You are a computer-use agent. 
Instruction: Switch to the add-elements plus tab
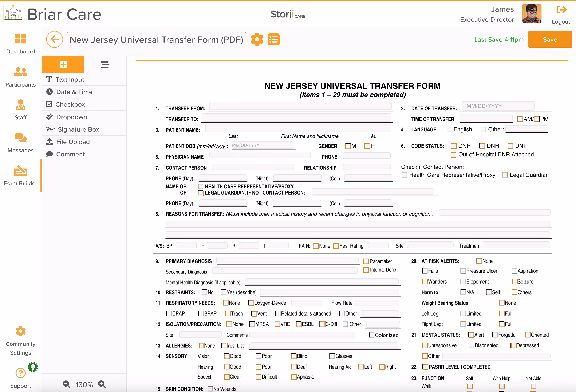coord(63,65)
